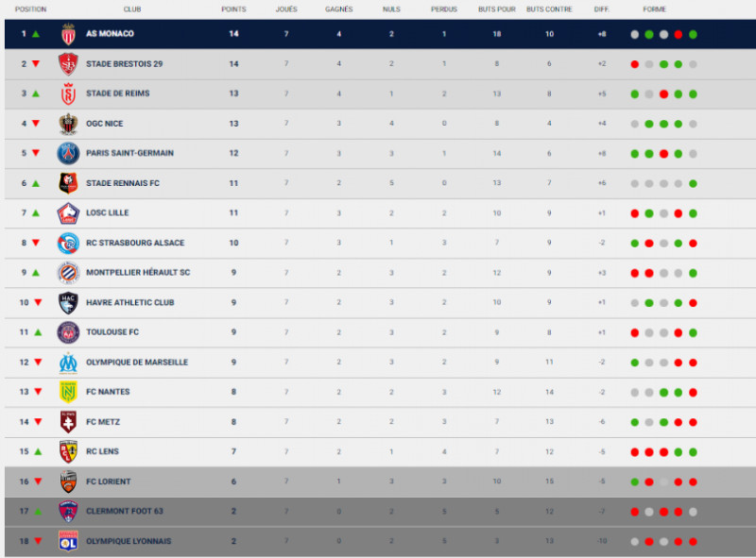This screenshot has width=756, height=558.
Task: Click the FORME column header
Action: click(654, 9)
